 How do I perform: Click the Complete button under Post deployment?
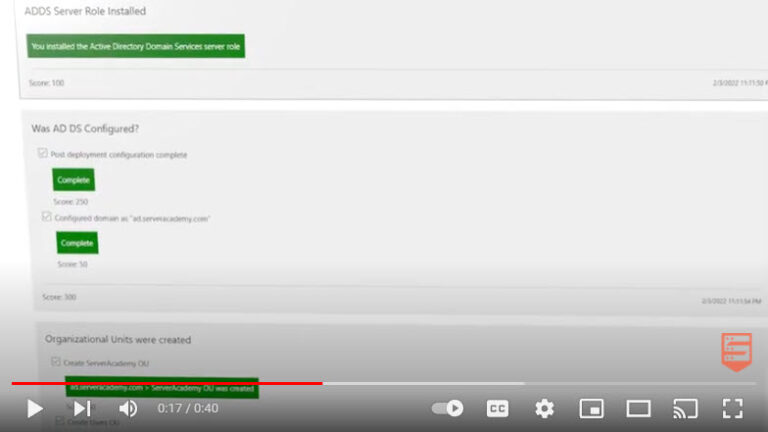74,180
